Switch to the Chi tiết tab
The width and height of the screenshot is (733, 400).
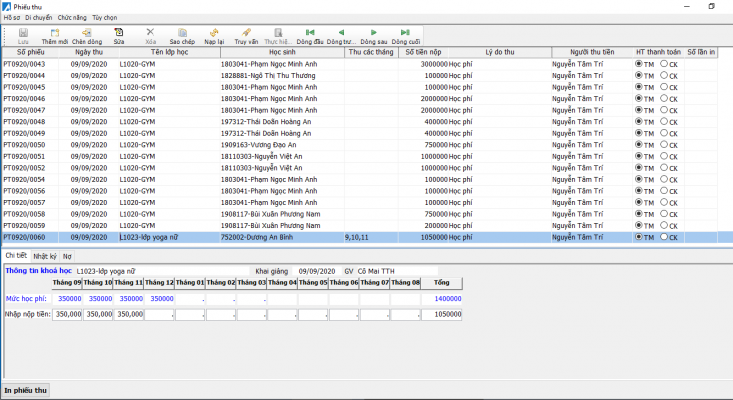point(16,256)
